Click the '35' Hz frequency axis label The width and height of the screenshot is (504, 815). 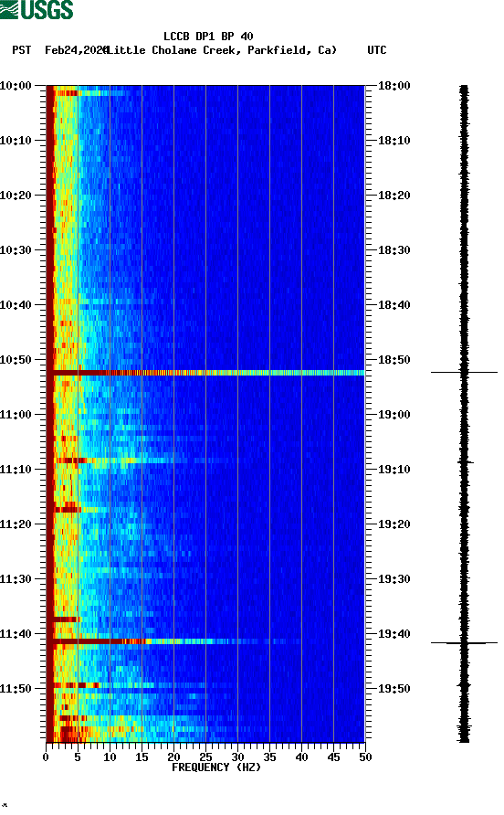(x=269, y=757)
